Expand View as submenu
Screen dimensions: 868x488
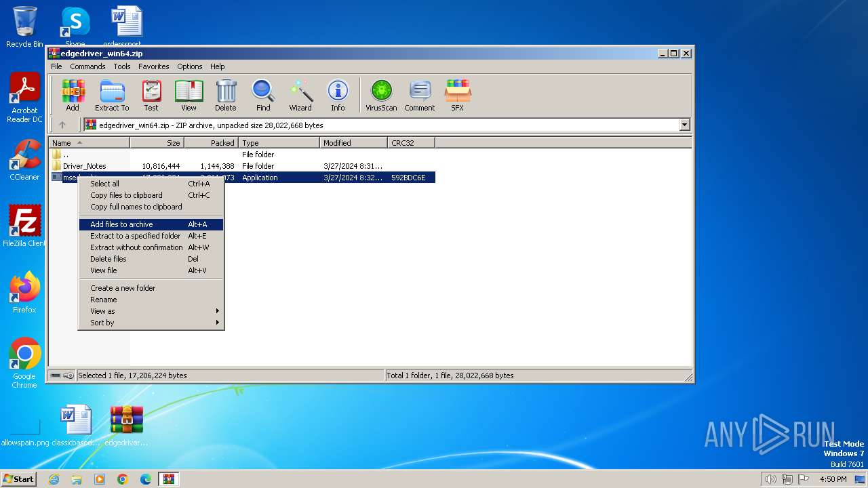(x=151, y=311)
